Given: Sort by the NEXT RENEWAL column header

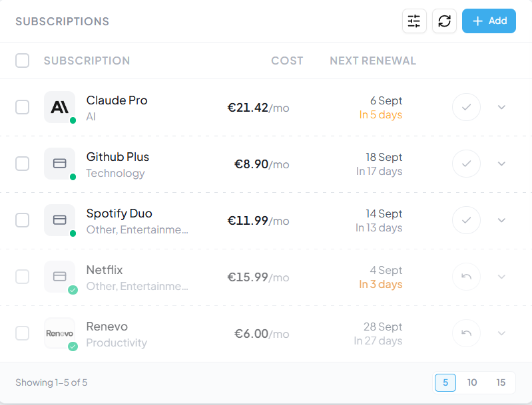Looking at the screenshot, I should tap(373, 61).
